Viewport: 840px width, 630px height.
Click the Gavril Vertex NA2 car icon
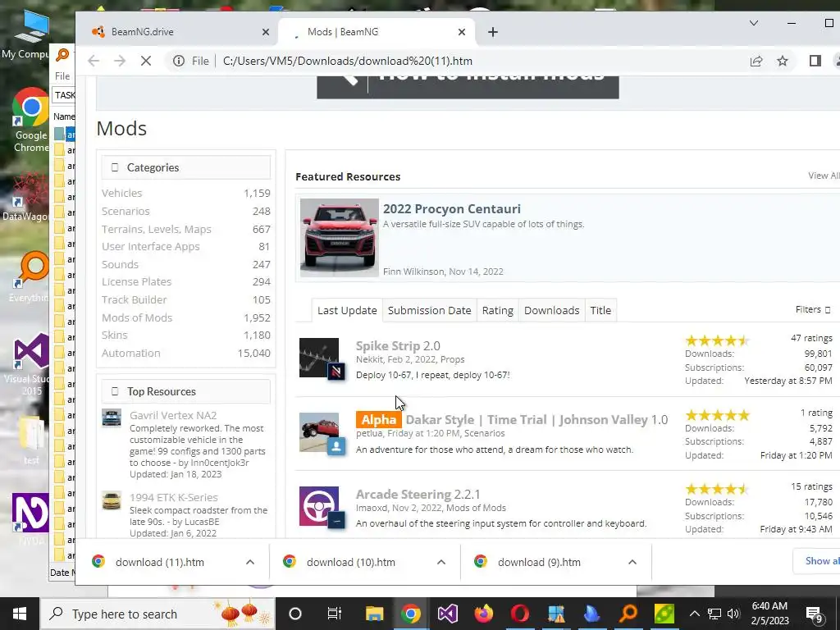(112, 418)
